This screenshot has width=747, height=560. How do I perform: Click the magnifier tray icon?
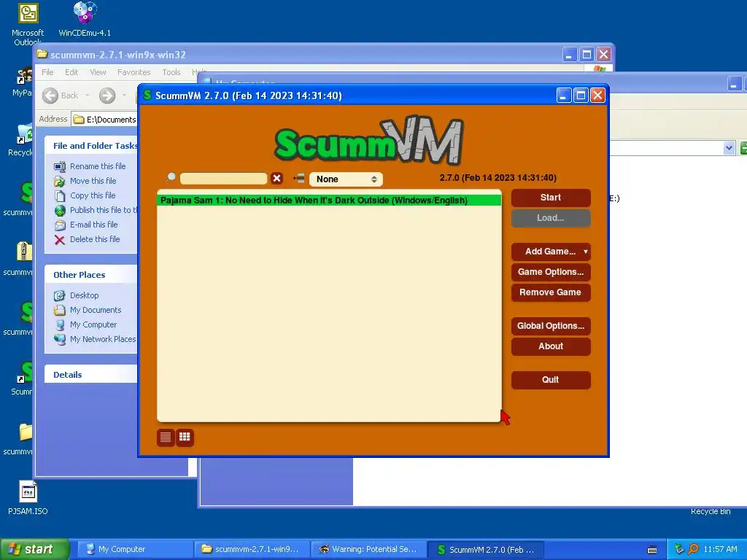[693, 550]
